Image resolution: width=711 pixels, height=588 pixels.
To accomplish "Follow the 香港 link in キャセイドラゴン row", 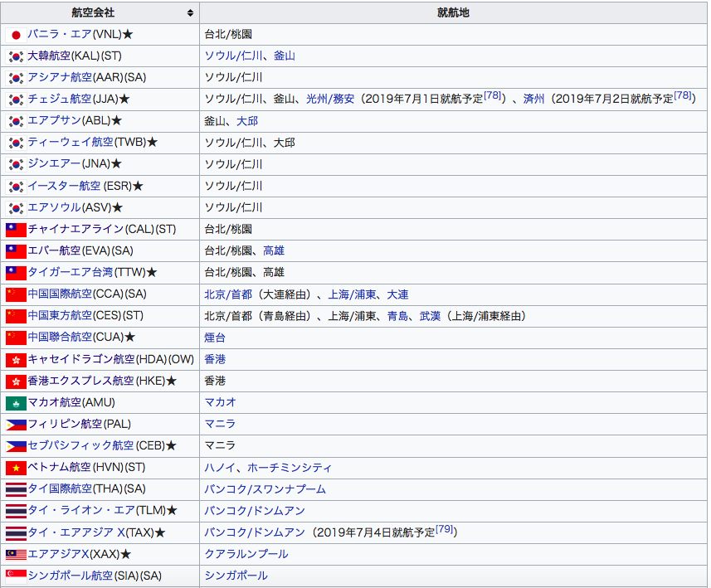I will coord(215,359).
